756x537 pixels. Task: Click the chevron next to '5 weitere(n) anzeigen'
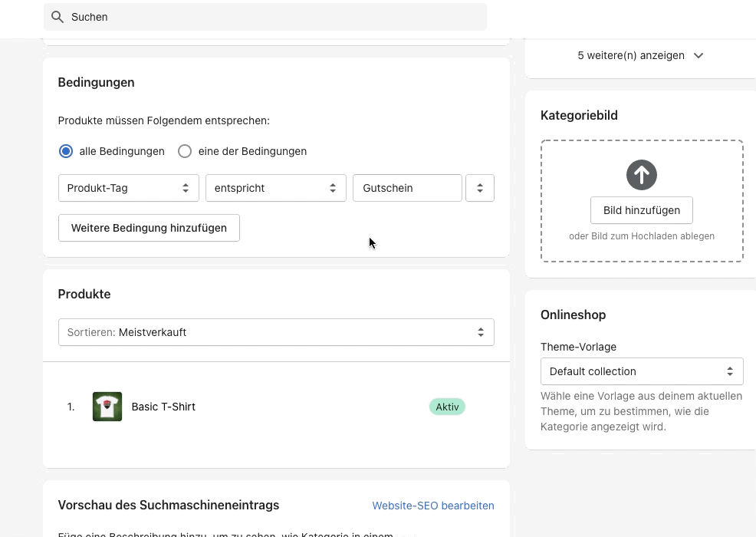click(698, 56)
